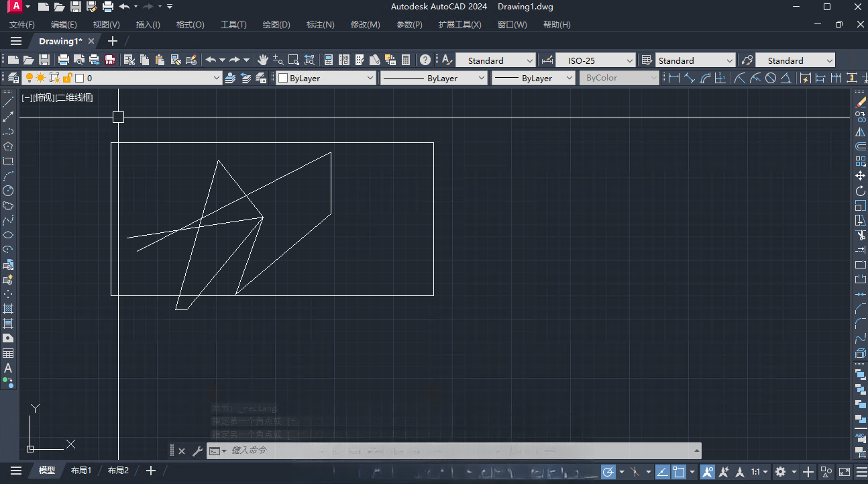Screen dimensions: 868x484
Task: Open the 绘图(D) menu
Action: click(276, 24)
